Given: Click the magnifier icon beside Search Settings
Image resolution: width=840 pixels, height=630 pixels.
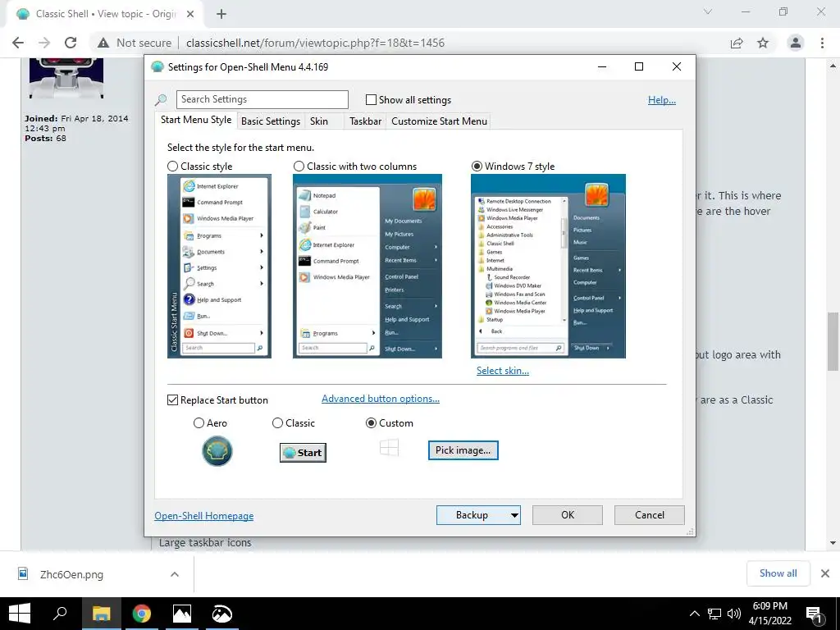Looking at the screenshot, I should (x=161, y=99).
